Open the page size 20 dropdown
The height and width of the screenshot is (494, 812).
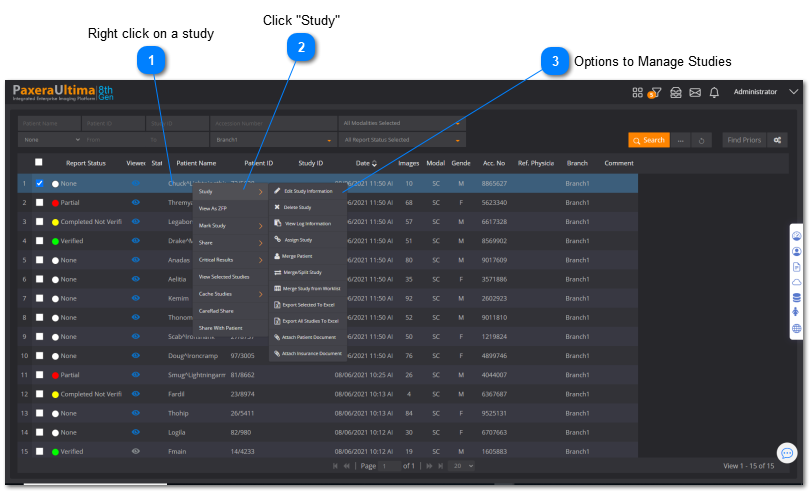click(461, 466)
